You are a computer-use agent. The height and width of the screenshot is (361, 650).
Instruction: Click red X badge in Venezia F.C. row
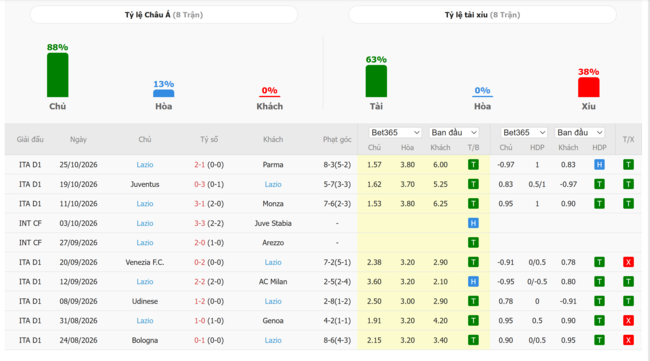[x=628, y=262]
